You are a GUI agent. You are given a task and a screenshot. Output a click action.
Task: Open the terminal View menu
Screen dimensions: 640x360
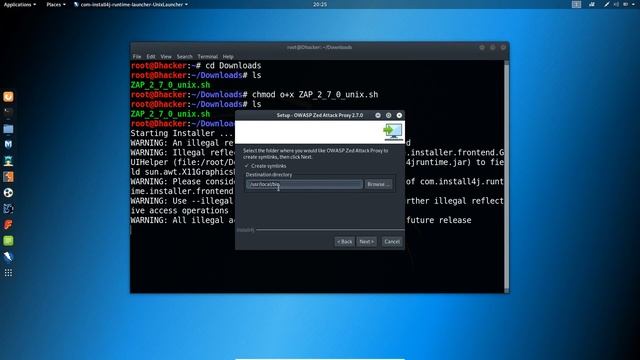tap(166, 57)
